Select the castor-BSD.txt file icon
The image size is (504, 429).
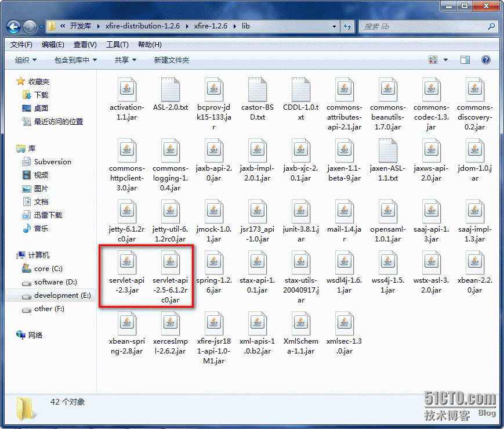pos(258,89)
